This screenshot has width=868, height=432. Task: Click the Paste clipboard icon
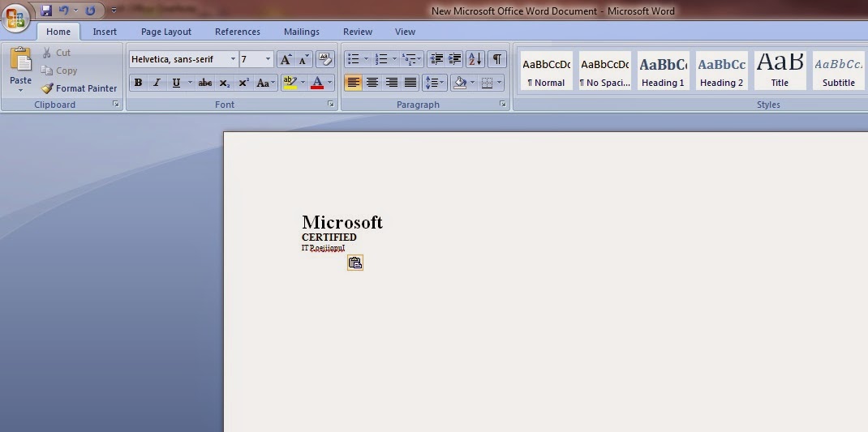tap(21, 59)
